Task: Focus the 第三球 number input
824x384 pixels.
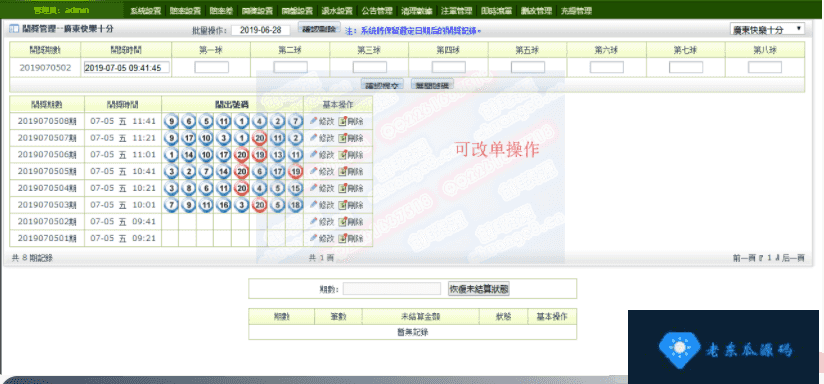Action: click(x=370, y=67)
